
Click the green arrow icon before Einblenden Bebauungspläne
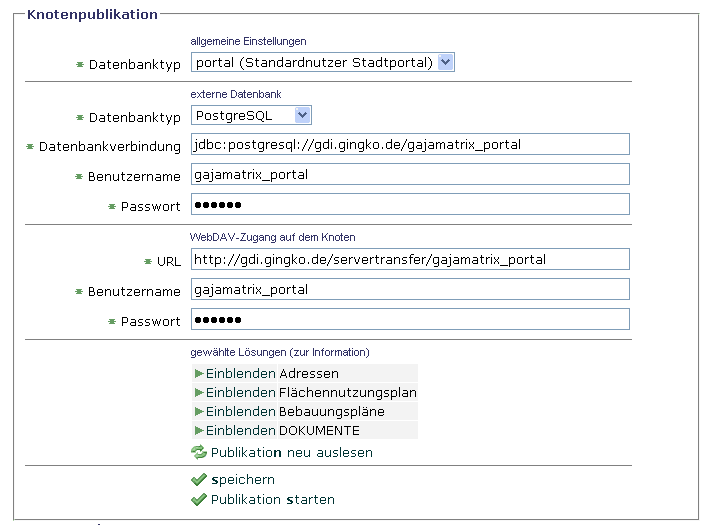click(x=199, y=411)
